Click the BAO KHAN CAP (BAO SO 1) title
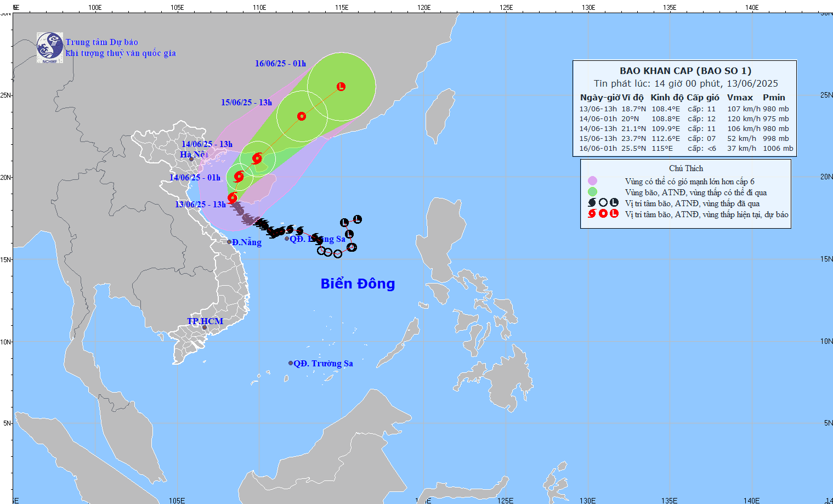Screen dimensions: 833x504 [x=685, y=71]
